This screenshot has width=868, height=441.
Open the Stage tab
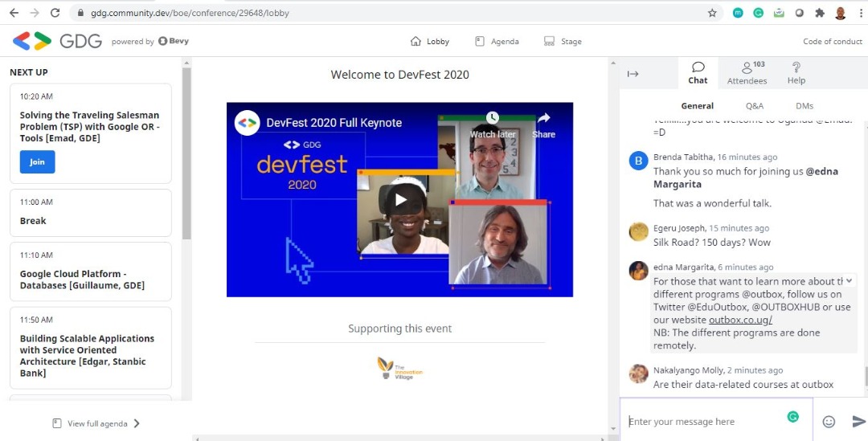click(563, 42)
